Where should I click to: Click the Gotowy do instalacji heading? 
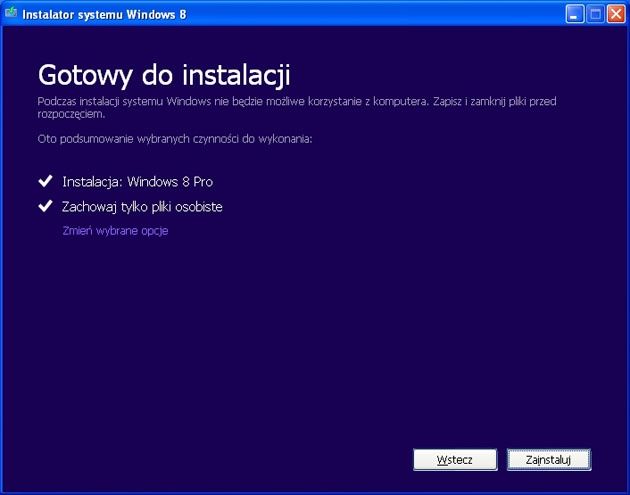click(164, 76)
